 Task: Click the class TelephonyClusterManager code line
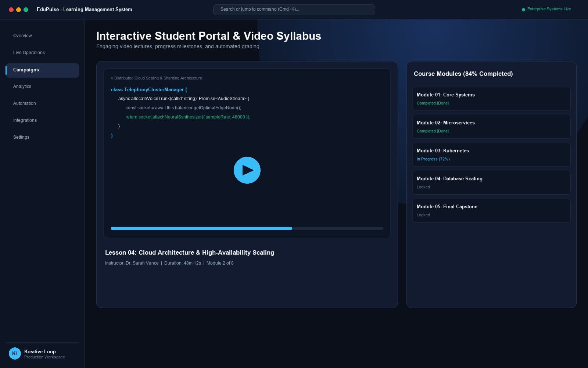pos(149,89)
